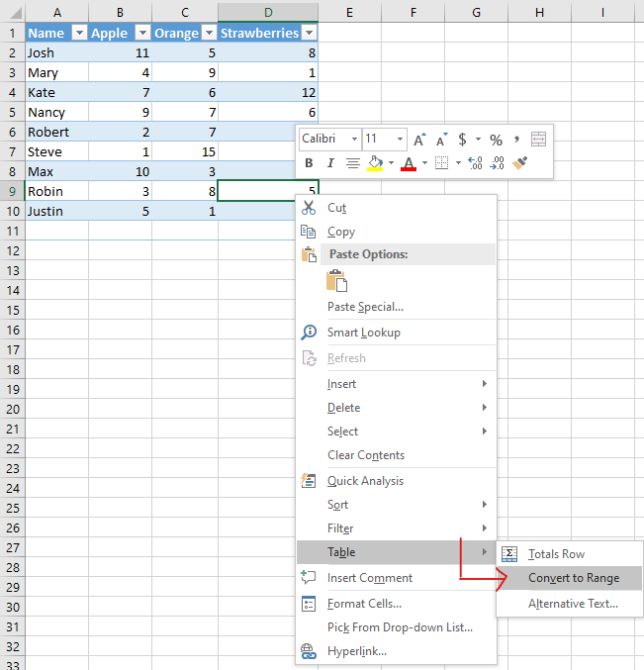Image resolution: width=644 pixels, height=670 pixels.
Task: Select Convert to Range in submenu
Action: point(574,578)
